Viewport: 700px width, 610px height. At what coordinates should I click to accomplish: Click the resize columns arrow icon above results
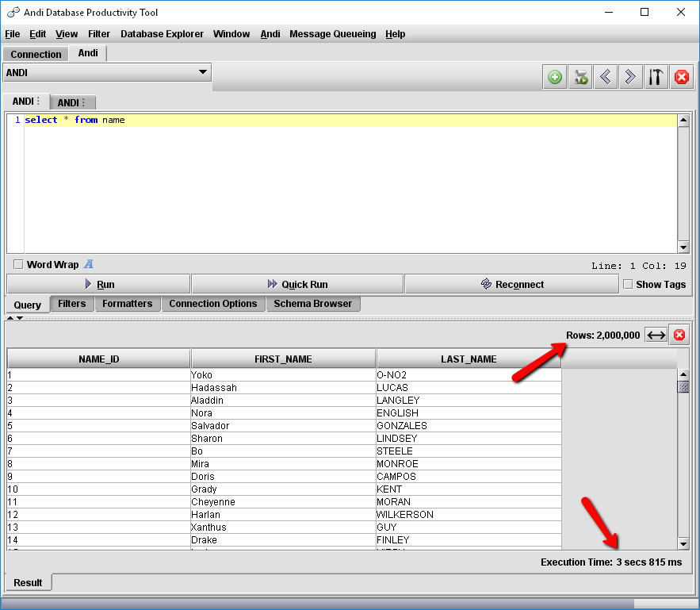[656, 335]
